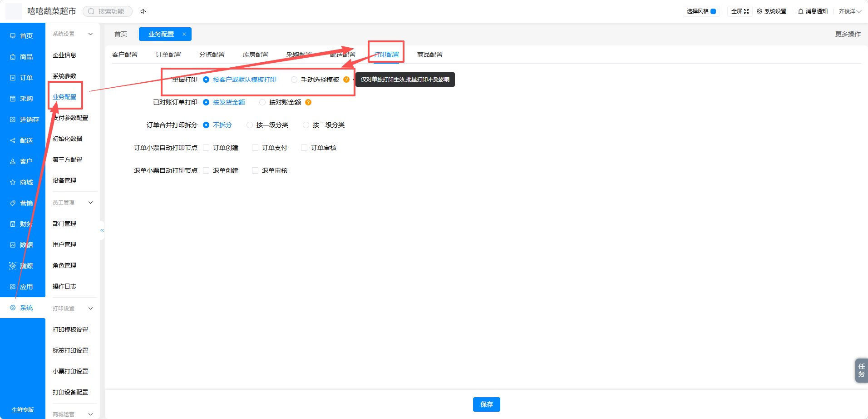Select 按一级分类 split option

250,125
